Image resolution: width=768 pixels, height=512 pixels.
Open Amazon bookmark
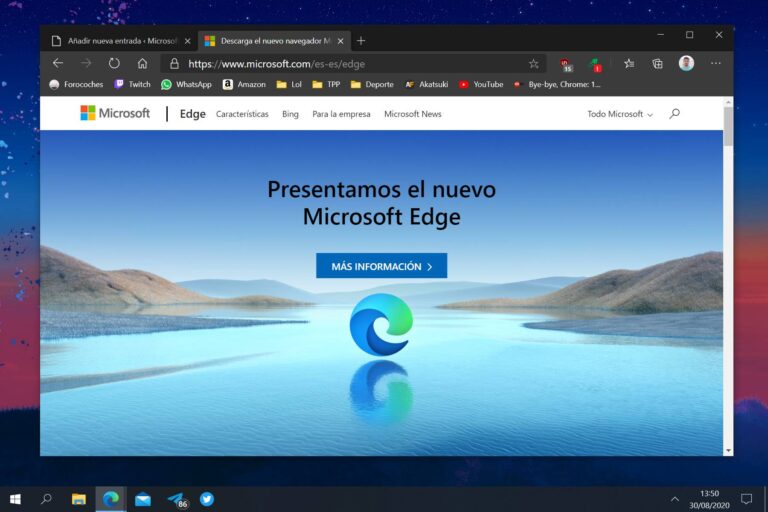coord(244,84)
